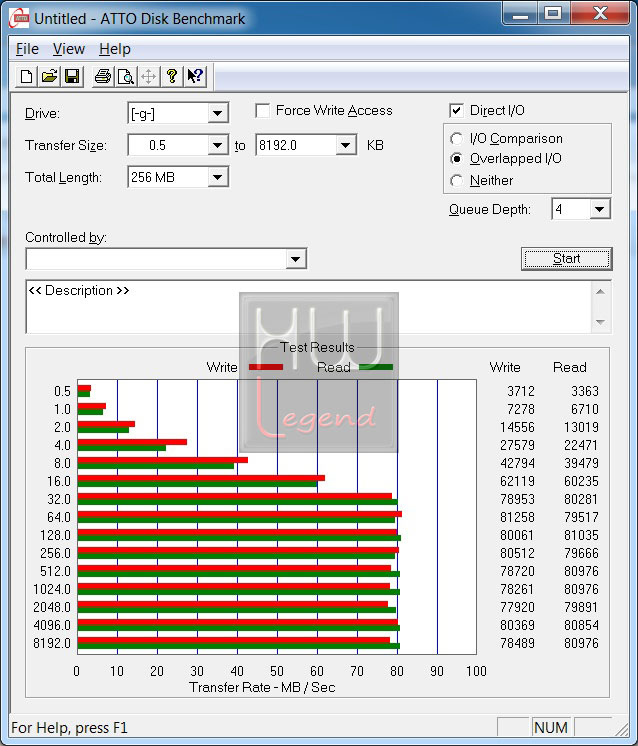Click the Description scrollbar down arrow

tap(600, 322)
